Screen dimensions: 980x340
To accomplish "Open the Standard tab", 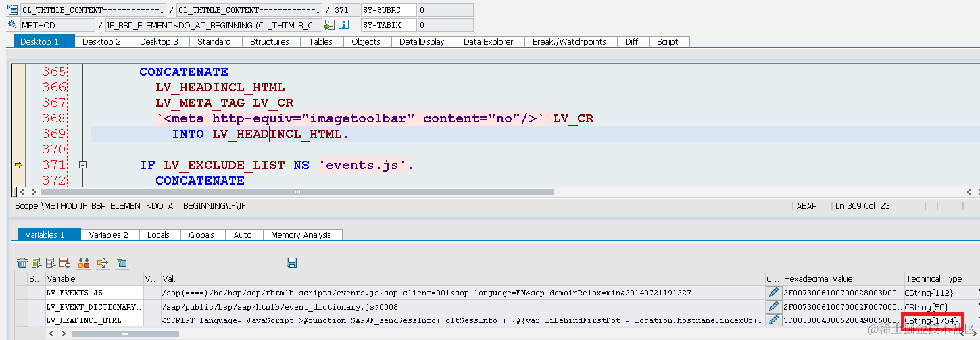I will pyautogui.click(x=214, y=41).
